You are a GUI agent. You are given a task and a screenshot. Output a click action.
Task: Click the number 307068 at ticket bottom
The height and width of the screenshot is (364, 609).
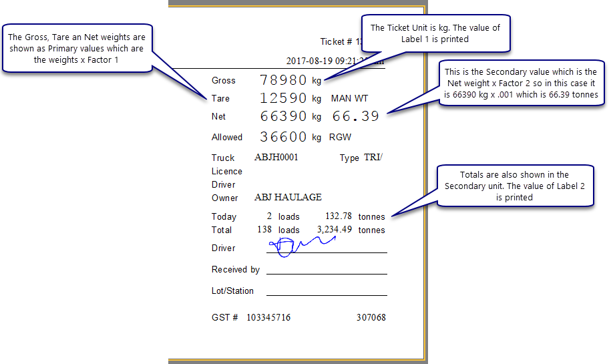click(x=371, y=317)
